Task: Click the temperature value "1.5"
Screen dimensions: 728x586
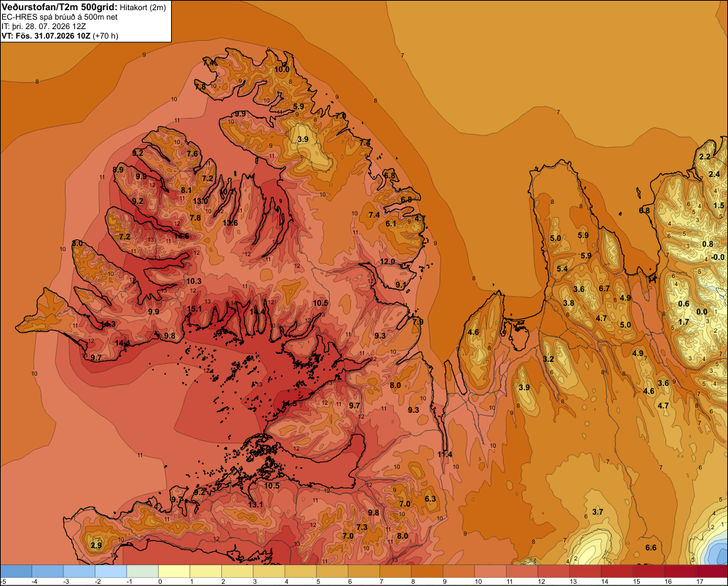Action: (x=719, y=205)
